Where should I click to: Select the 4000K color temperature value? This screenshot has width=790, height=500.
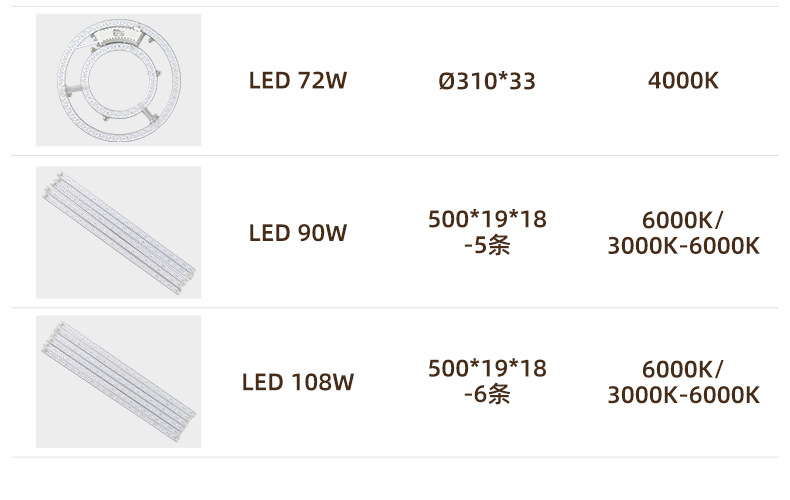click(x=683, y=81)
